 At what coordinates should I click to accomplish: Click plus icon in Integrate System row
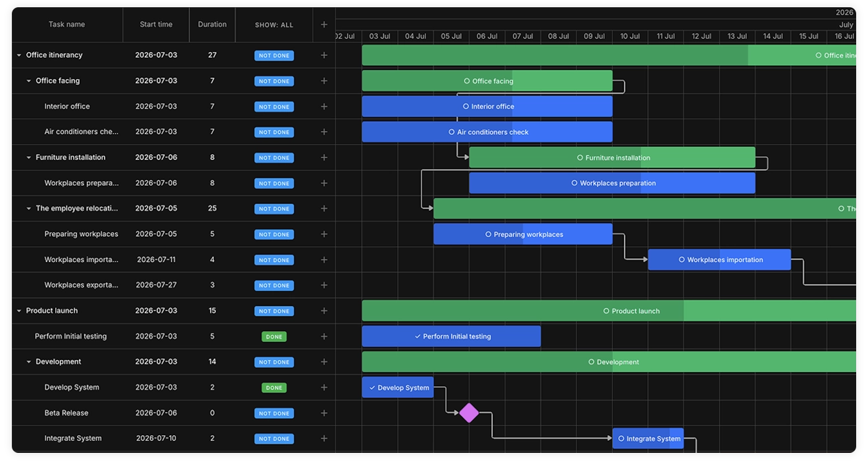324,438
